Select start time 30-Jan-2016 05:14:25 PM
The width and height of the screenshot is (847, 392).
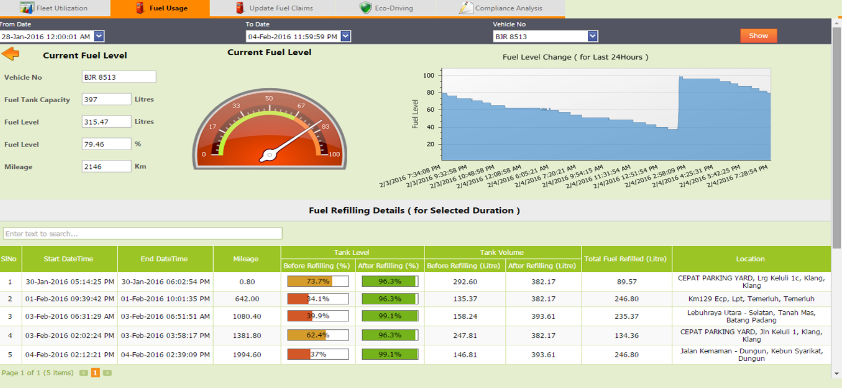(69, 282)
